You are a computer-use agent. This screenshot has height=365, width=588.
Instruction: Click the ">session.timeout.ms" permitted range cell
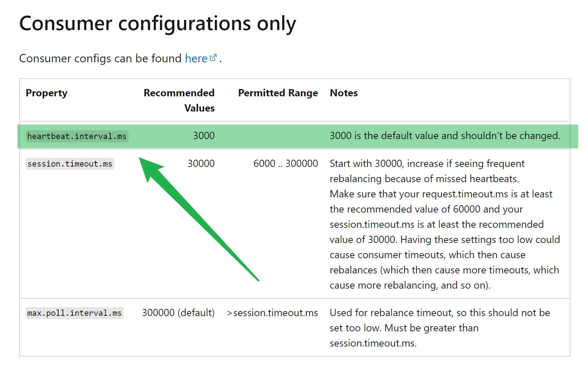[272, 313]
